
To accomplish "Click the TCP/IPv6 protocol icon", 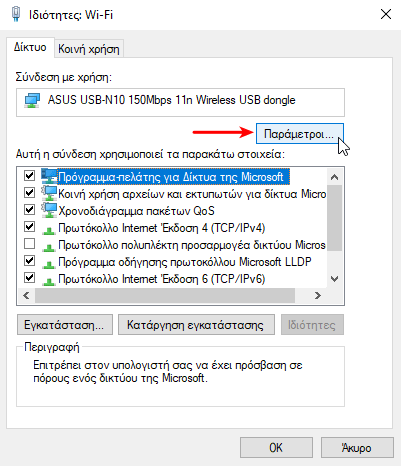I will (49, 281).
